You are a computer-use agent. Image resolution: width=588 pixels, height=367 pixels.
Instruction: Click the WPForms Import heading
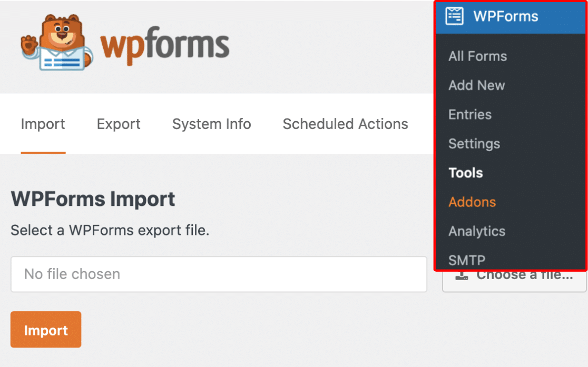tap(93, 199)
